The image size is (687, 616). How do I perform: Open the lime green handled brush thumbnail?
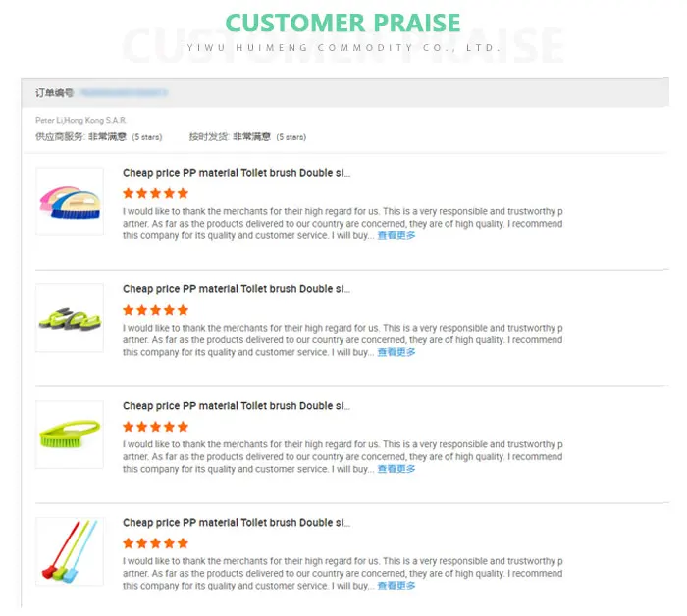point(69,435)
